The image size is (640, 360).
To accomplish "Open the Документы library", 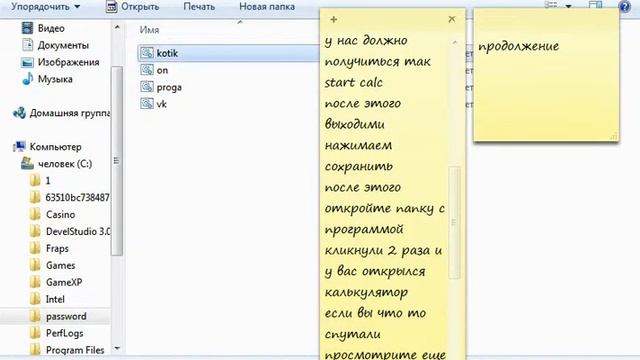I will (63, 45).
